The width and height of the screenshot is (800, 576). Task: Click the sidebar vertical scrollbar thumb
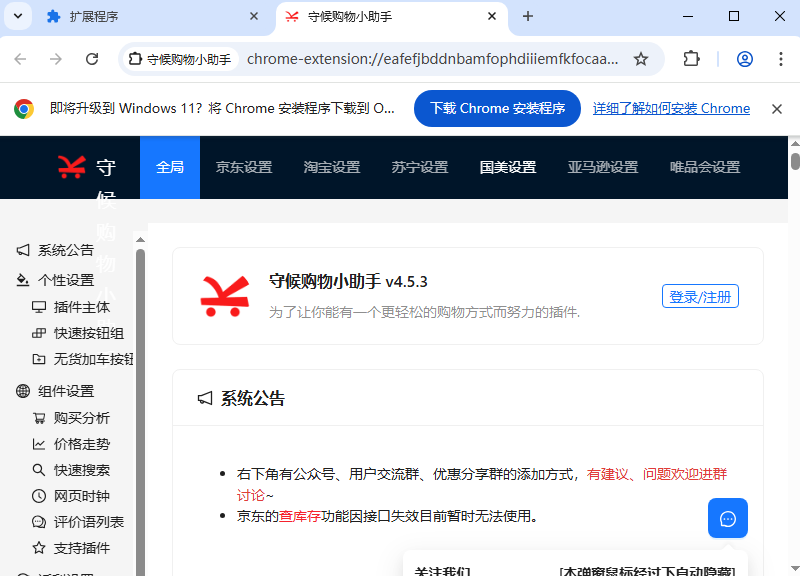tap(140, 412)
